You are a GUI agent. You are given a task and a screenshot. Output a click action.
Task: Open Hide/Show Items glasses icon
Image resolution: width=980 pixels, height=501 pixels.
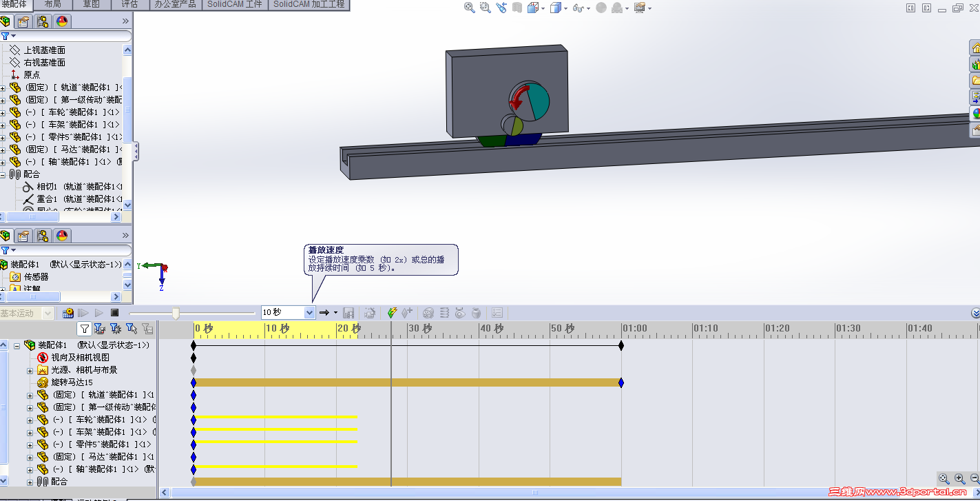click(x=578, y=8)
